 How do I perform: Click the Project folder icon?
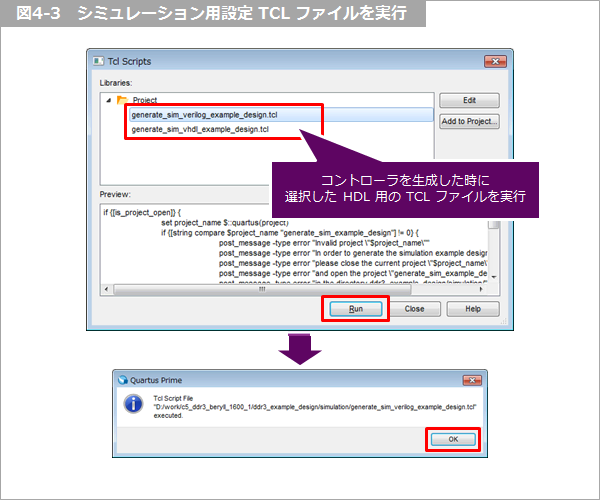pyautogui.click(x=122, y=100)
